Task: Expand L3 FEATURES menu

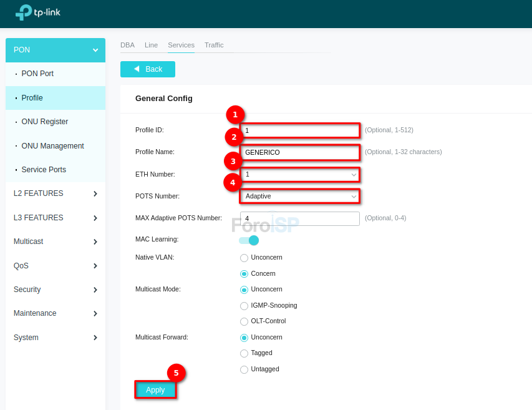Action: click(95, 218)
